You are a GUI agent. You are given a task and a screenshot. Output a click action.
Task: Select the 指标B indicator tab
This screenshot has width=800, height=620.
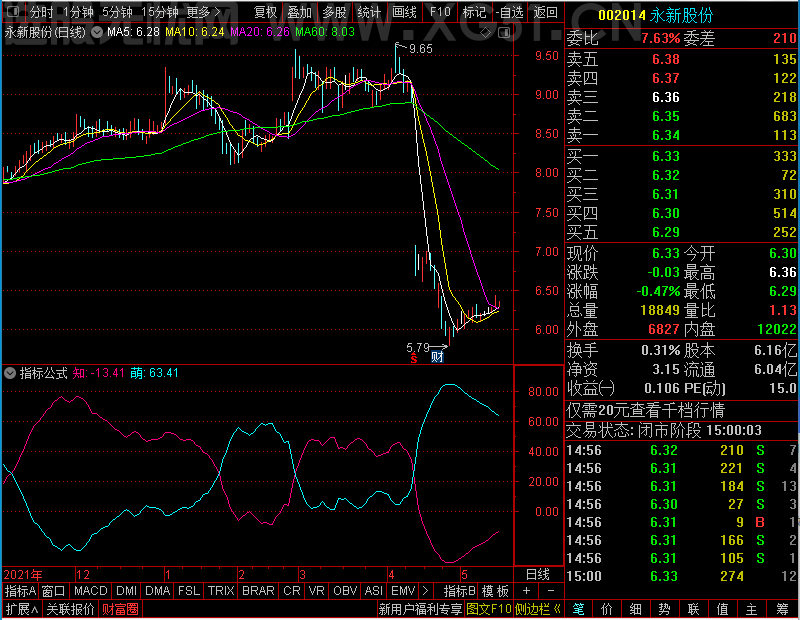(460, 591)
